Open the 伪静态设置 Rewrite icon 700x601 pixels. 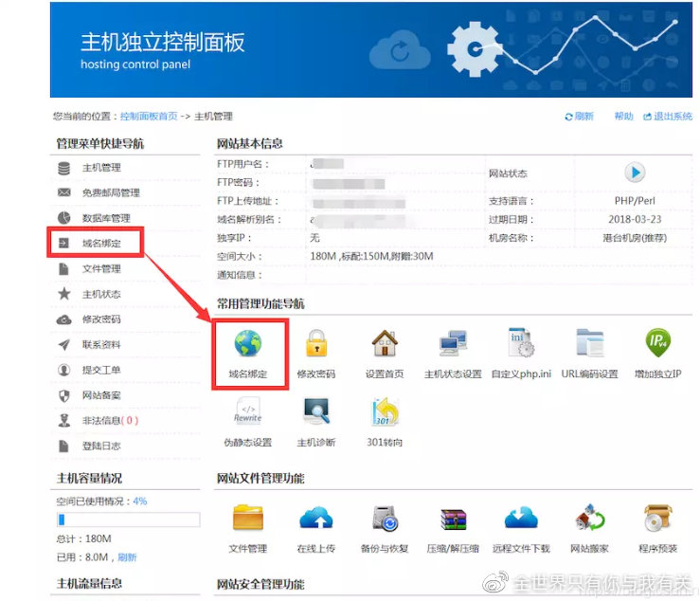tap(247, 412)
